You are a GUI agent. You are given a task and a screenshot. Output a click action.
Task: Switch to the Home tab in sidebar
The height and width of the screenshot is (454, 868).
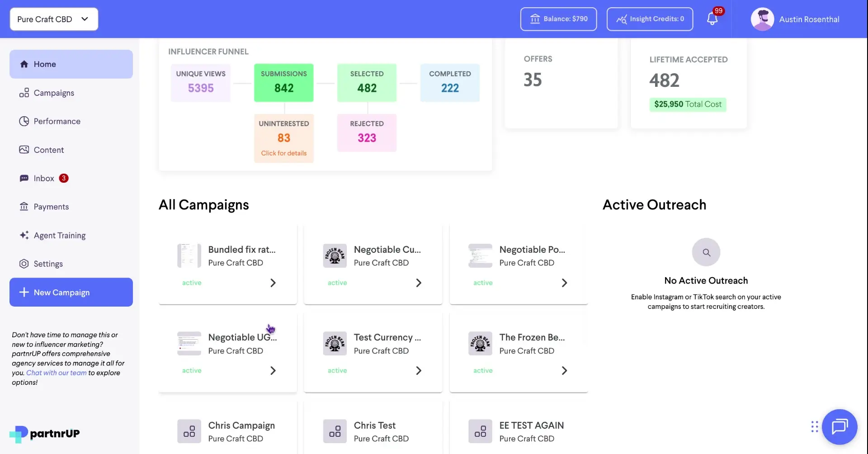point(45,64)
